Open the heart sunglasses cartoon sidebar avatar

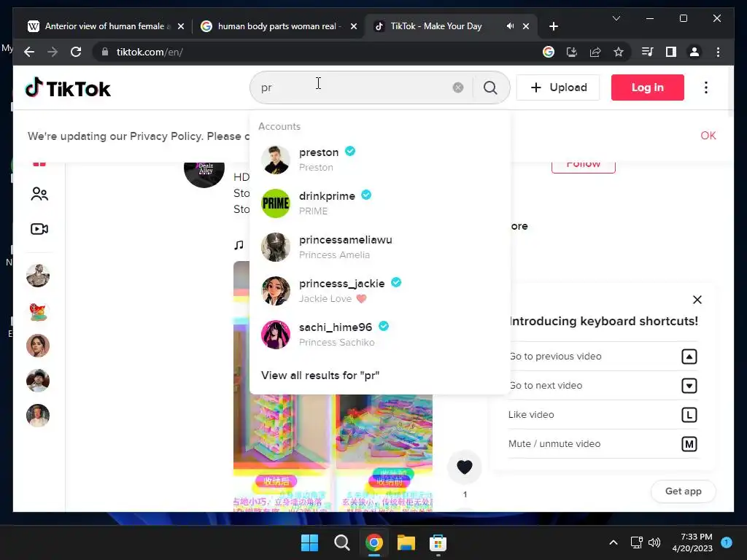[x=38, y=311]
